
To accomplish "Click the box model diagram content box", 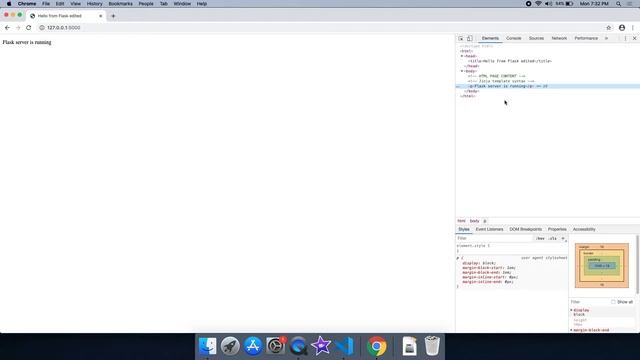I will (602, 266).
